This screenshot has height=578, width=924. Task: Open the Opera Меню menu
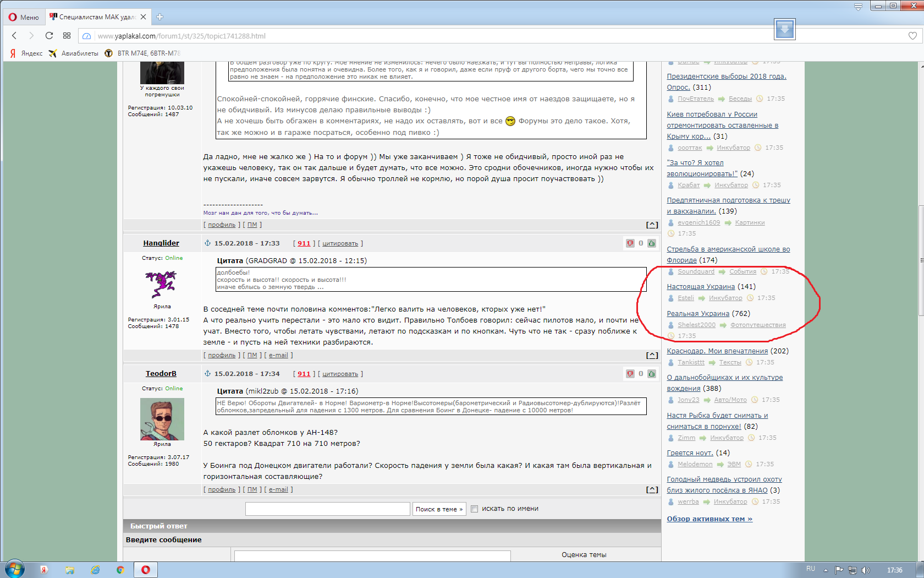click(24, 17)
